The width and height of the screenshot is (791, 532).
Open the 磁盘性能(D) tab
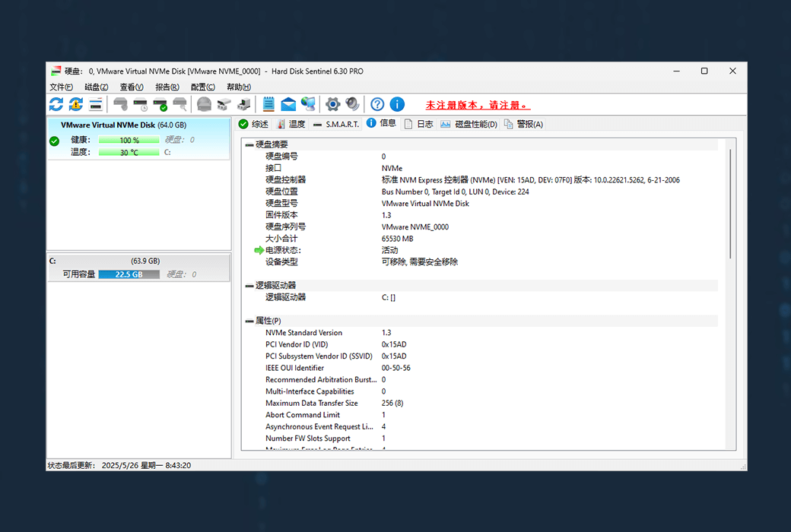469,124
